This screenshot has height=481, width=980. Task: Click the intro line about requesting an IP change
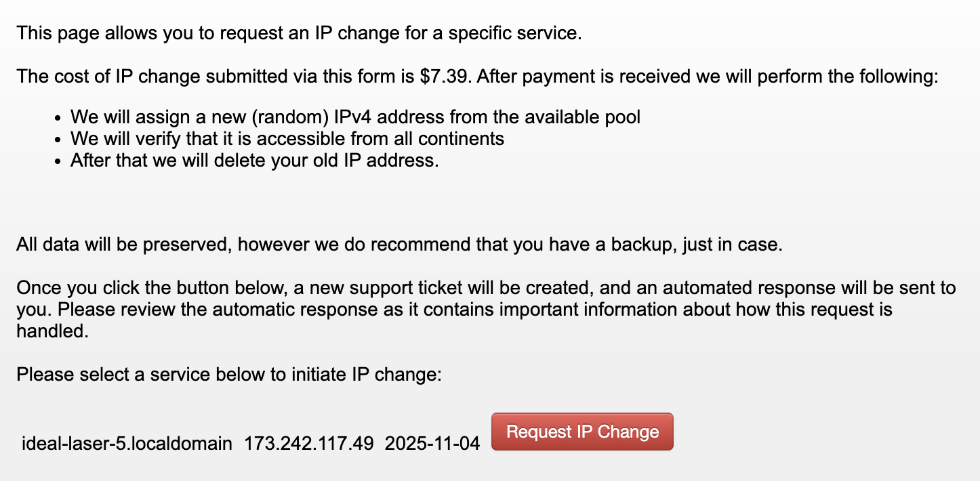(x=299, y=33)
